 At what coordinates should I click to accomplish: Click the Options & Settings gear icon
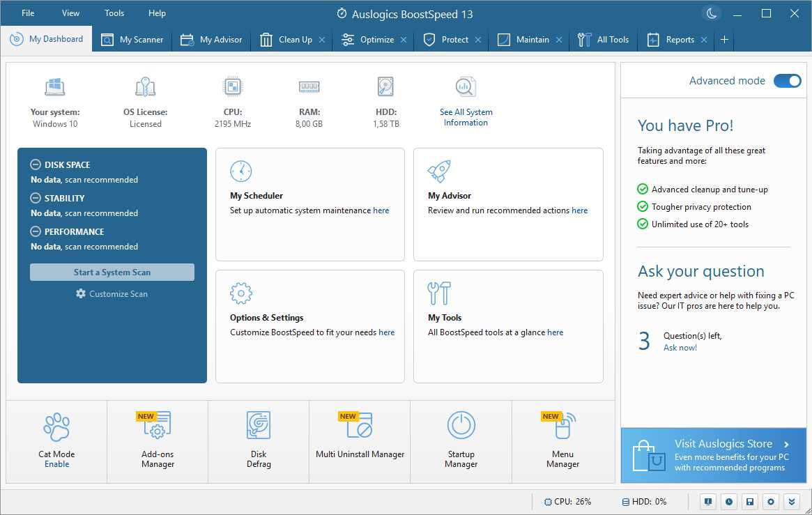[240, 293]
